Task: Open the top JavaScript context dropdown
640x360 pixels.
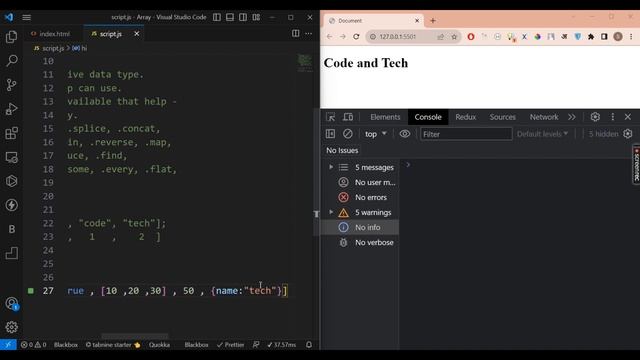Action: click(376, 134)
